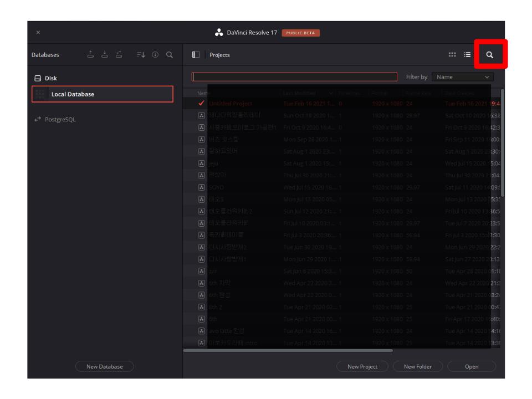Click the Projects search magnifier icon
532x399 pixels.
coord(489,55)
